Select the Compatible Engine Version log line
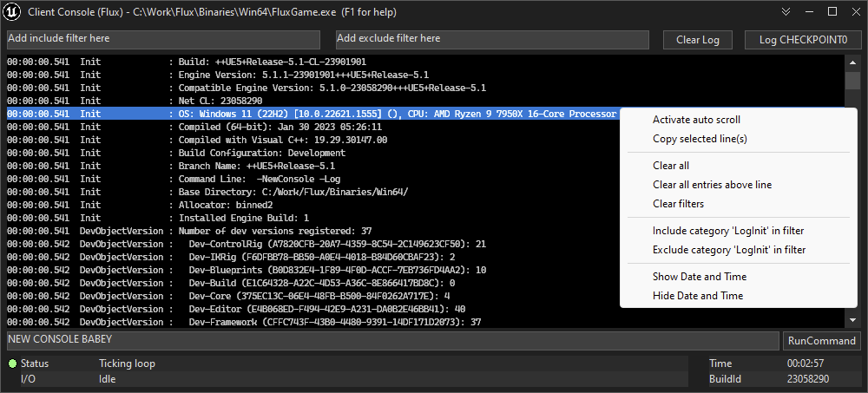This screenshot has height=393, width=868. click(425, 88)
